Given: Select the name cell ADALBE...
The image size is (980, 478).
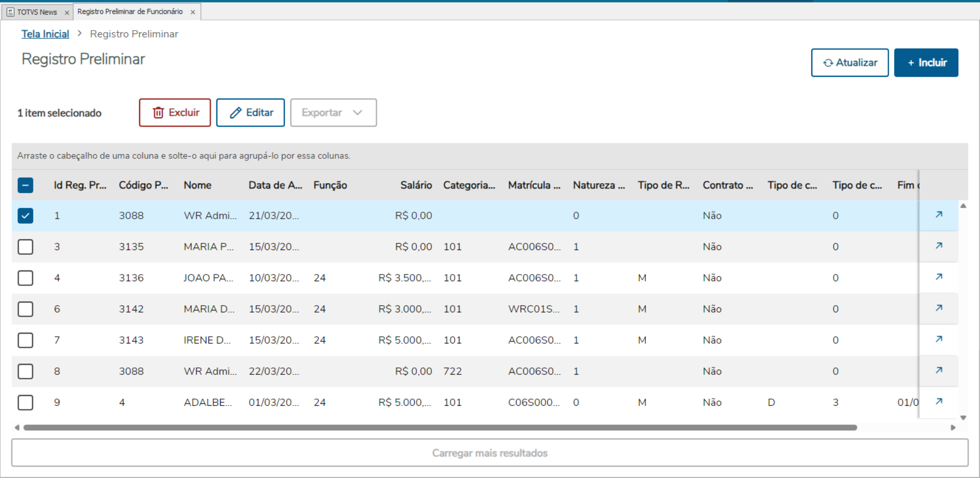Looking at the screenshot, I should (x=208, y=402).
